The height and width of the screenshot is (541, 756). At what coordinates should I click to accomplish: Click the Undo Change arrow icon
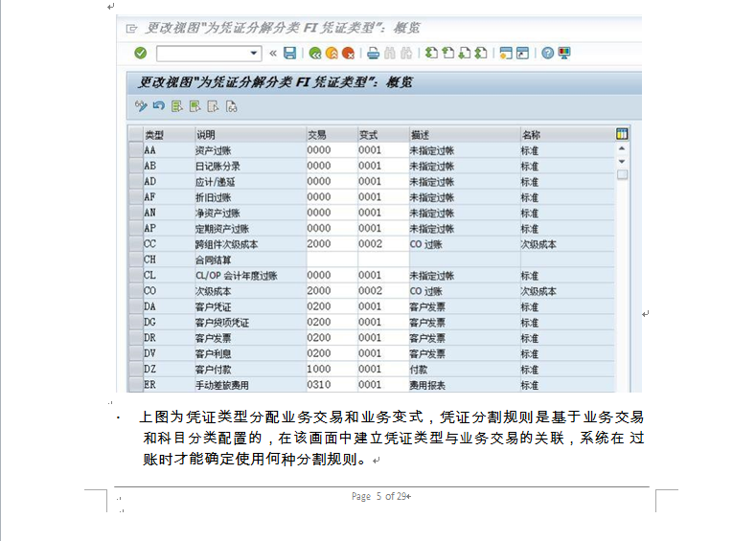click(x=159, y=106)
